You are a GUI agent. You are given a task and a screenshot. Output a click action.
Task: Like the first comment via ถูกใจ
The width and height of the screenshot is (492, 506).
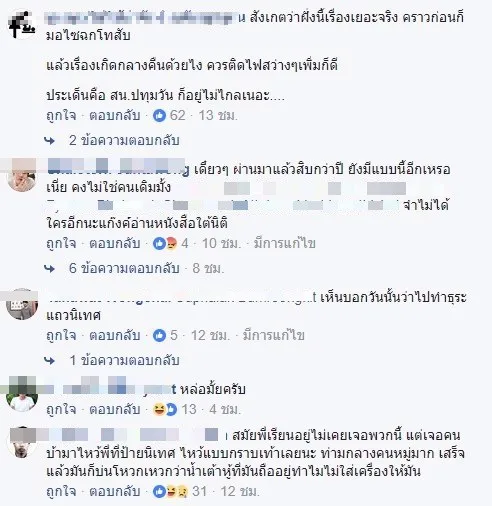point(61,116)
